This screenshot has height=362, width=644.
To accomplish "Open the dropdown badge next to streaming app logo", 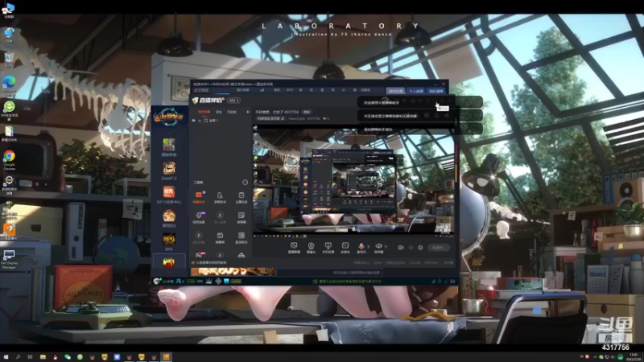I will [233, 101].
